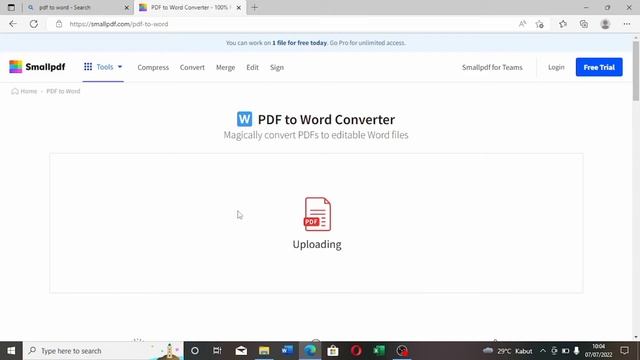
Task: Open Cortana from the taskbar
Action: click(x=195, y=351)
